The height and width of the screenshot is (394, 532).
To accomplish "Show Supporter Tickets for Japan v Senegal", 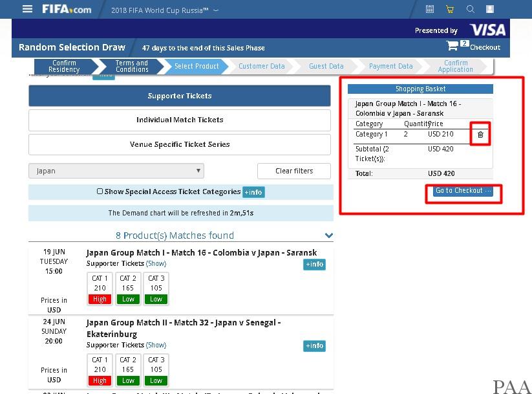I will pos(156,345).
